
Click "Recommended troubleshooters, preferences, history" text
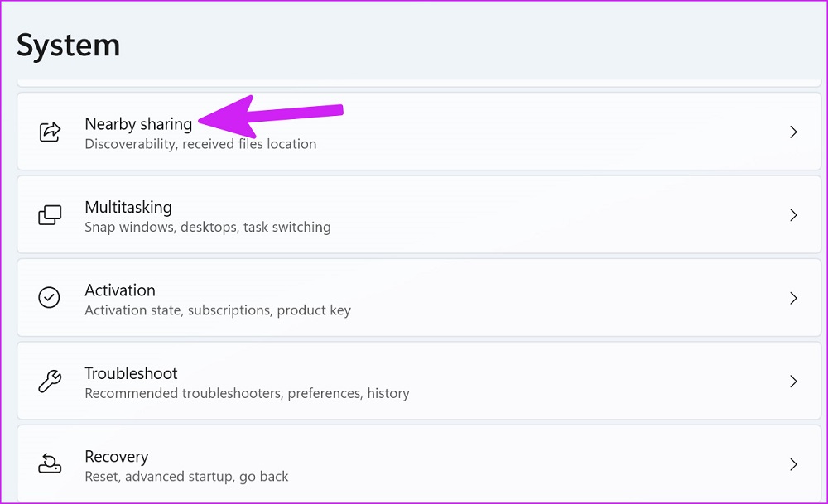pyautogui.click(x=247, y=393)
